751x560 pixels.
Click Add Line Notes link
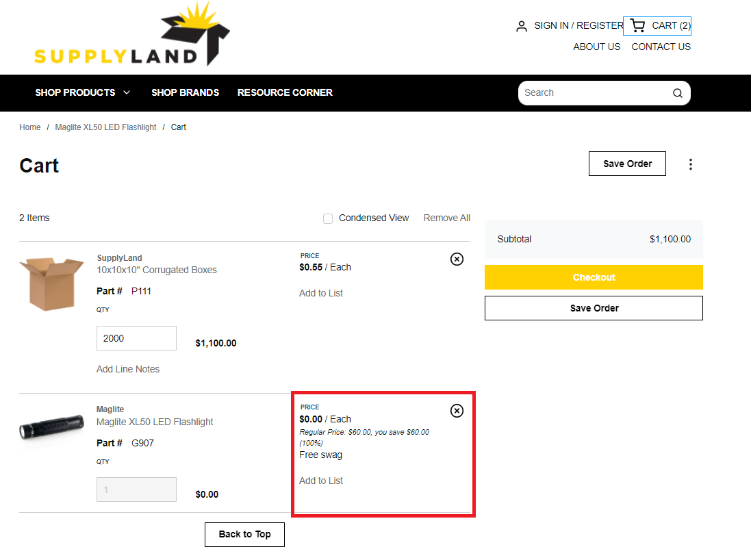point(128,369)
